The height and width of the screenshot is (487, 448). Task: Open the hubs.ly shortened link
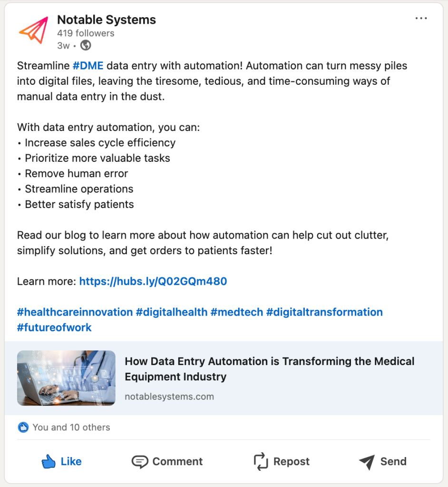point(153,281)
